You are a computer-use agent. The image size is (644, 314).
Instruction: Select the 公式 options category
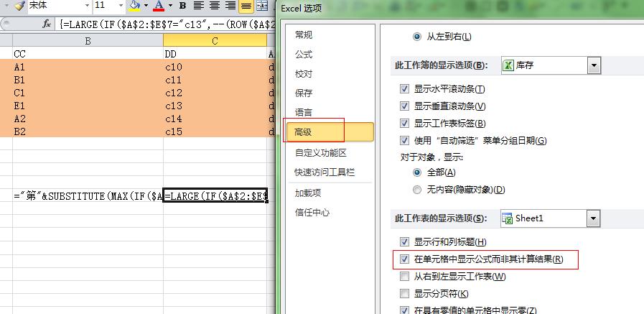(x=304, y=55)
